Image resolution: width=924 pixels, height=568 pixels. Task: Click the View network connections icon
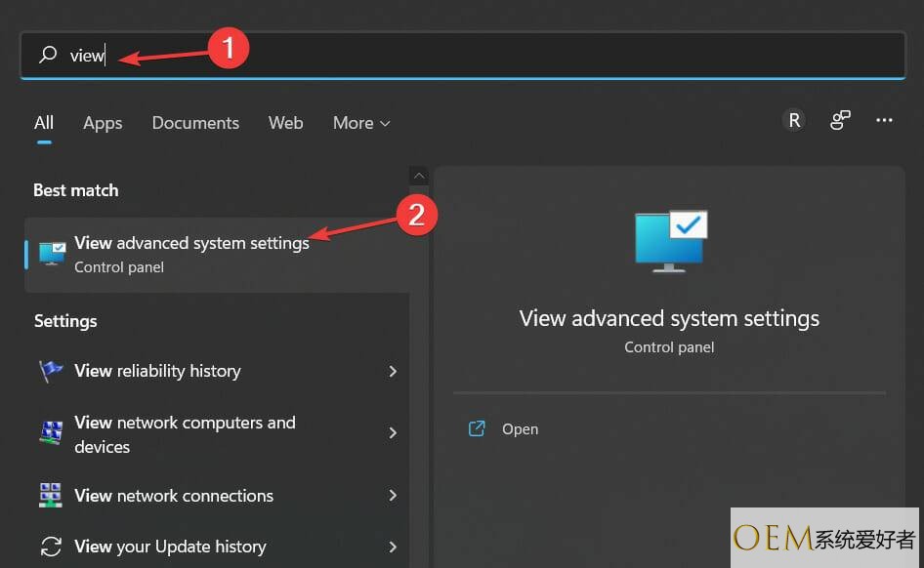tap(51, 496)
